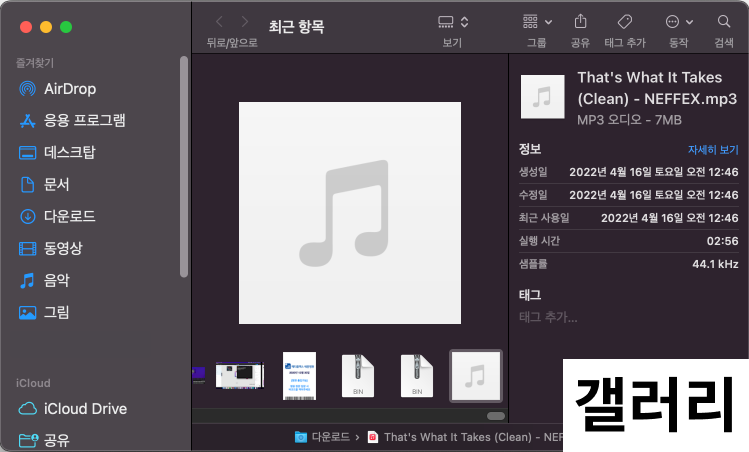The width and height of the screenshot is (749, 452).
Task: Open 그림 pictures folder
Action: click(x=57, y=312)
